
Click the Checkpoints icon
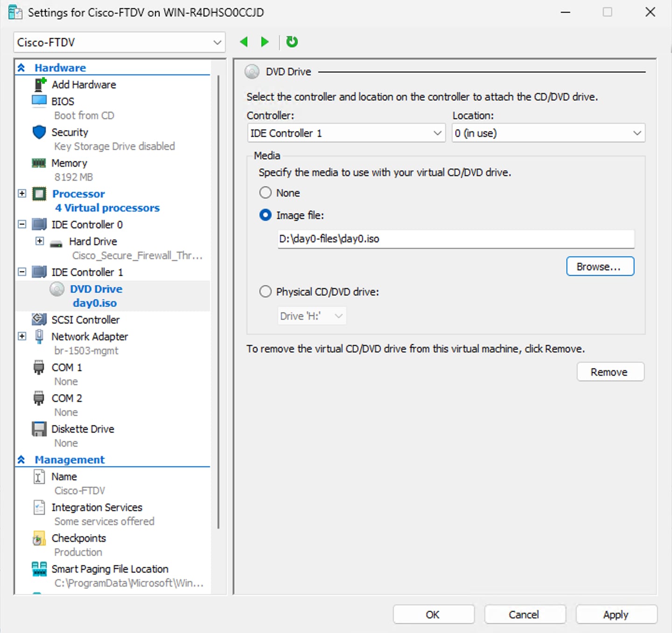(39, 538)
